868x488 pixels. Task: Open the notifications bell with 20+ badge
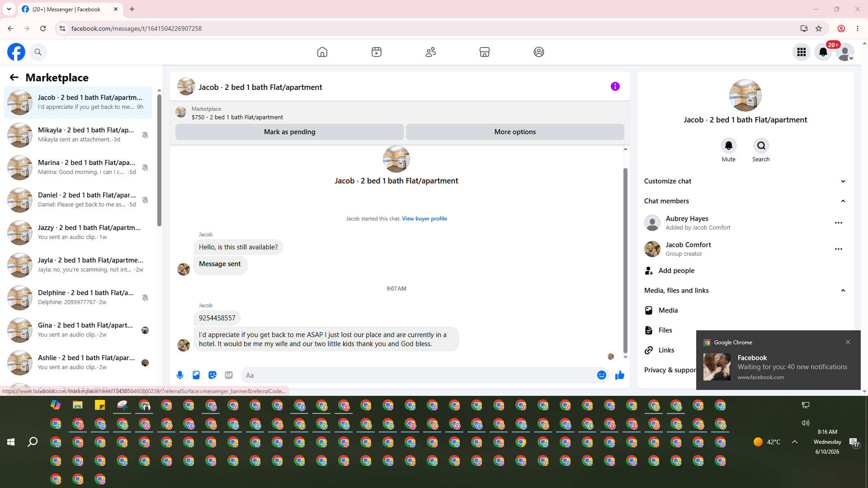point(823,52)
